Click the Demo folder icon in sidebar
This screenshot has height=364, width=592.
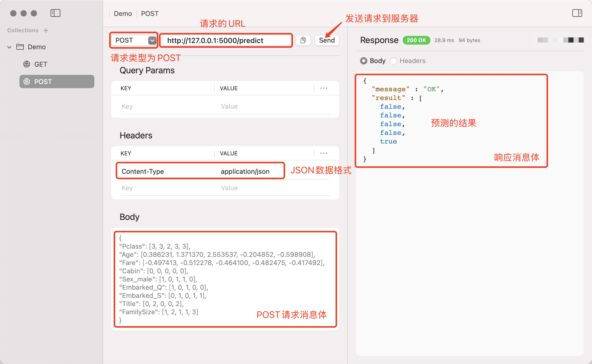coord(20,47)
